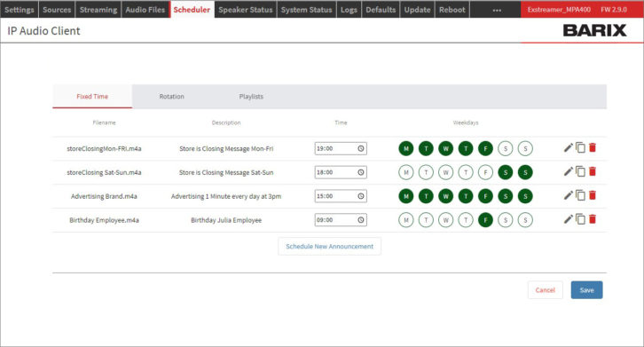Open the Playlists tab
The image size is (644, 347).
pyautogui.click(x=251, y=97)
